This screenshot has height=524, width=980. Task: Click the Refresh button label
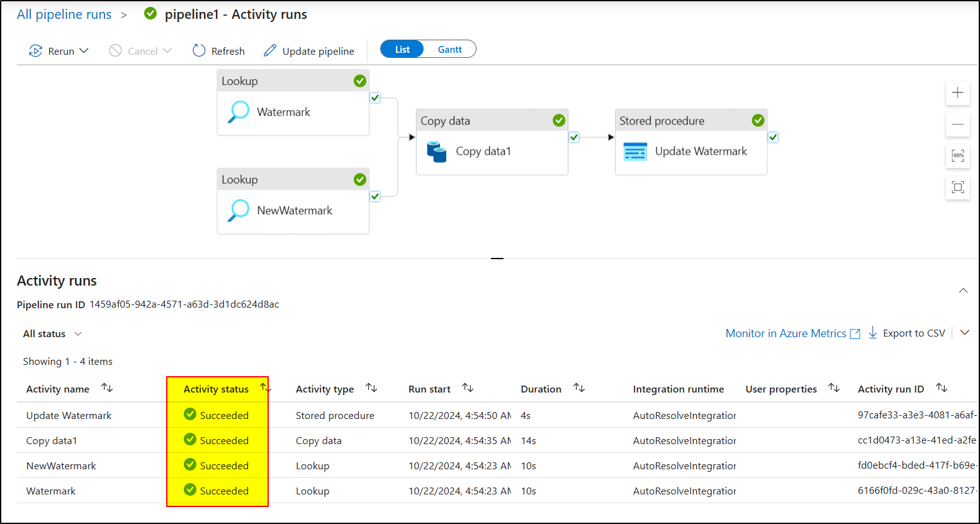point(228,52)
